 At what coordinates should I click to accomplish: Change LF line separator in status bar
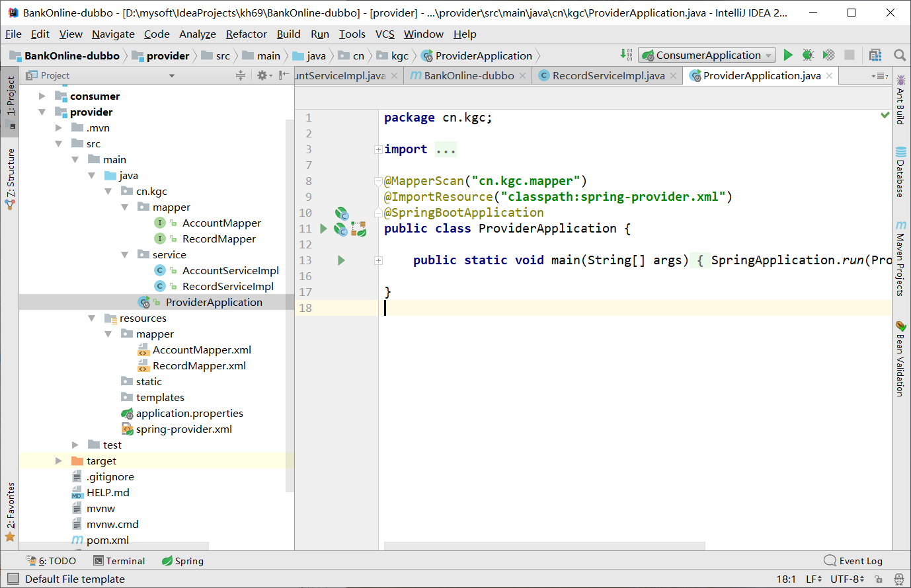814,579
